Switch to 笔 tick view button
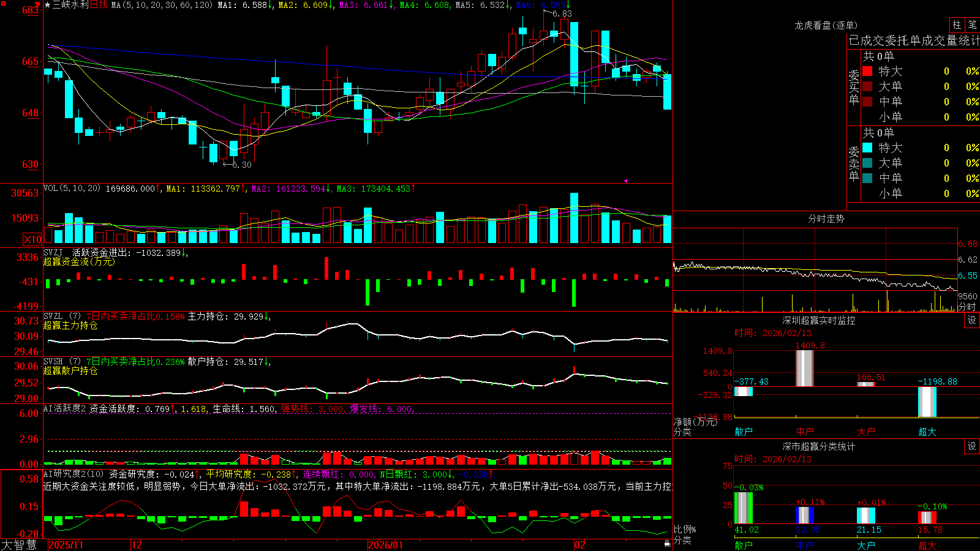The height and width of the screenshot is (551, 980). click(x=972, y=24)
